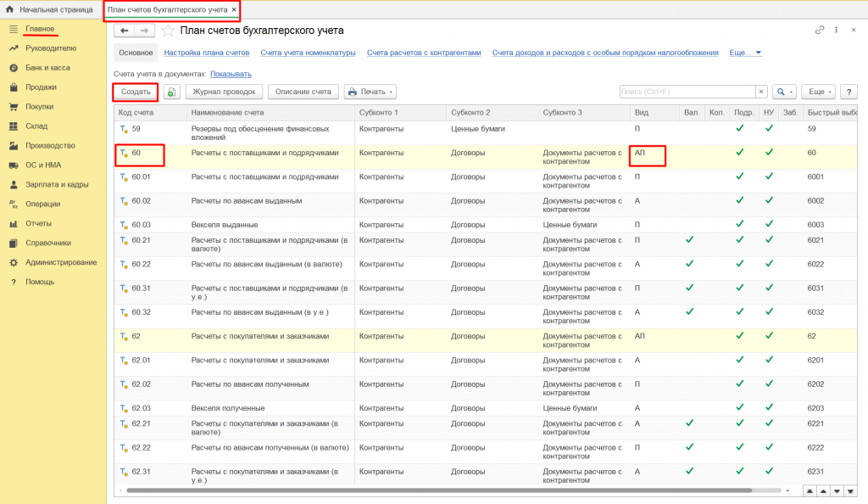Open Администрирование in the sidebar
The width and height of the screenshot is (868, 504).
[61, 262]
